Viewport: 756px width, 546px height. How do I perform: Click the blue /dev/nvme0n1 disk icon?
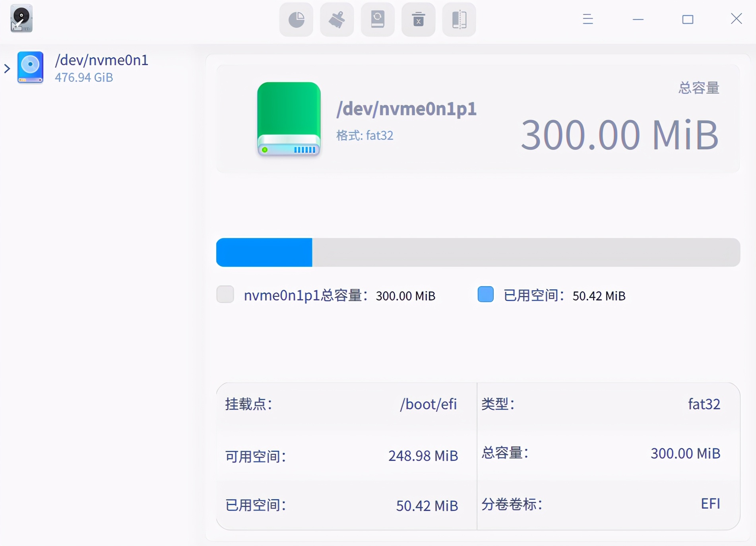30,68
